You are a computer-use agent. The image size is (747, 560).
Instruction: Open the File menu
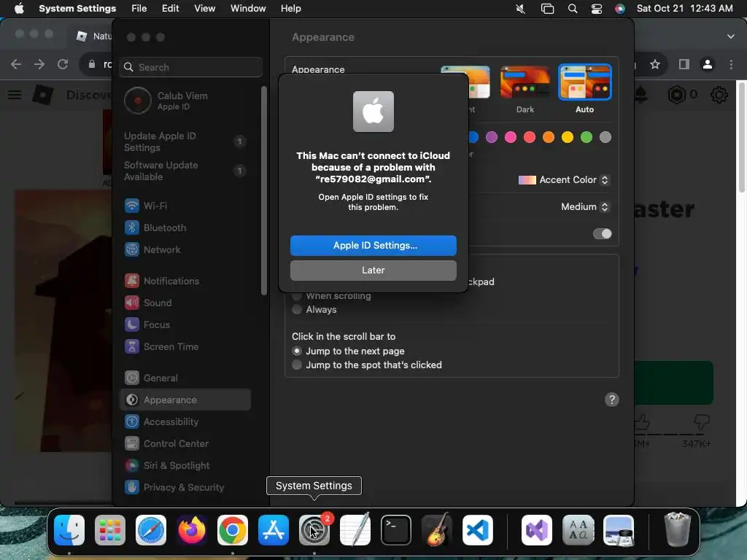(x=139, y=9)
